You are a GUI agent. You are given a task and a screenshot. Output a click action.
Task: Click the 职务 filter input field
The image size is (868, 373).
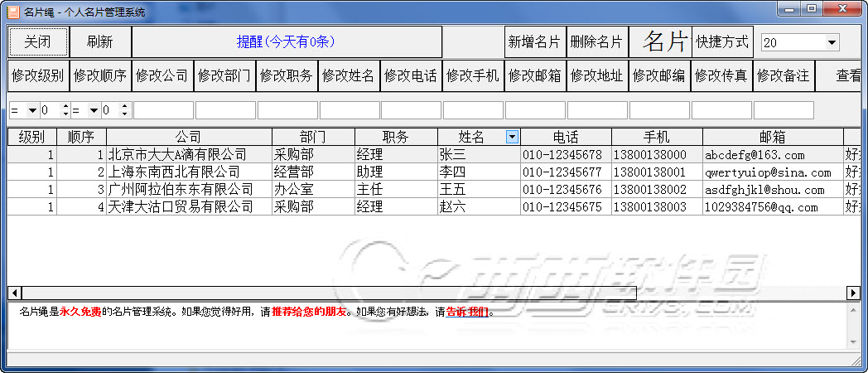tap(287, 110)
